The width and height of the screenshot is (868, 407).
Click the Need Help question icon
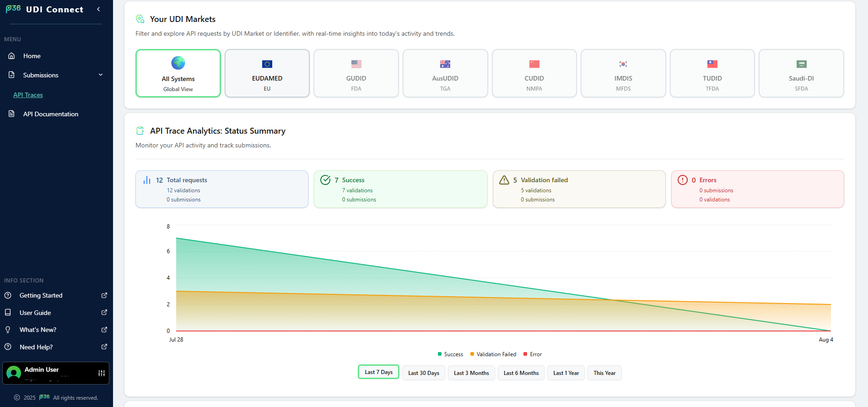[8, 347]
